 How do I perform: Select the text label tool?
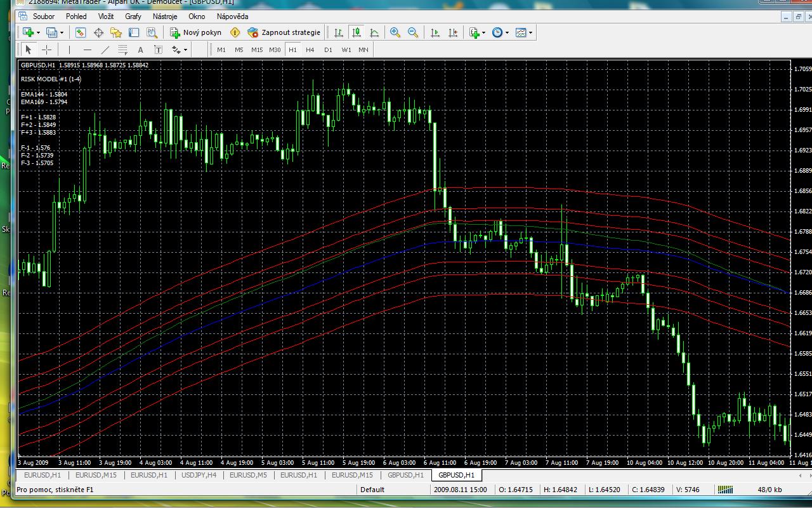140,50
